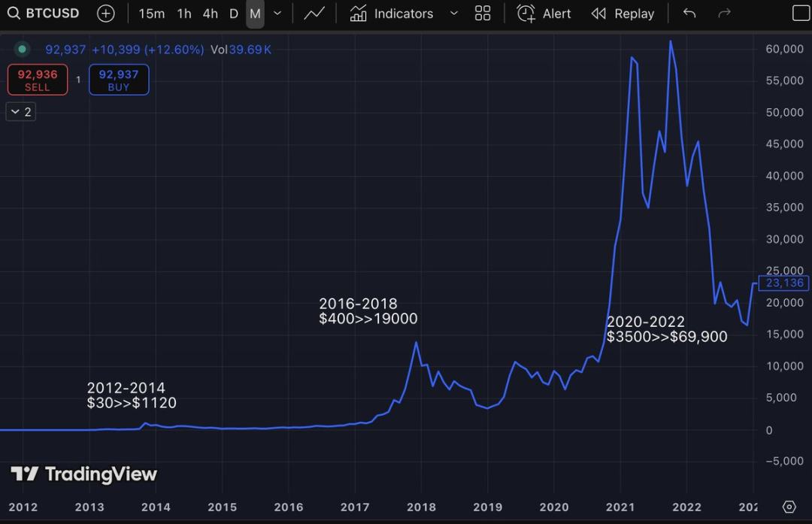This screenshot has width=812, height=524.
Task: Select the 15m timeframe
Action: coord(151,14)
